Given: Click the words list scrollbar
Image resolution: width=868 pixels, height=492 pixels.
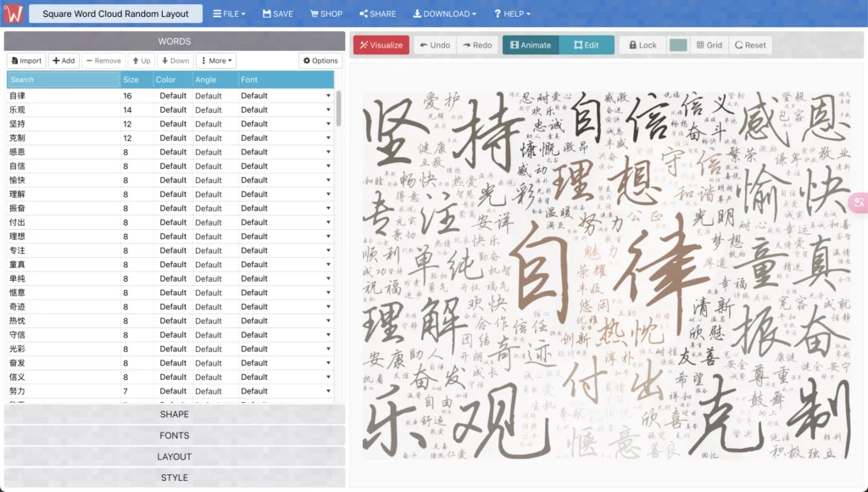Looking at the screenshot, I should (338, 109).
